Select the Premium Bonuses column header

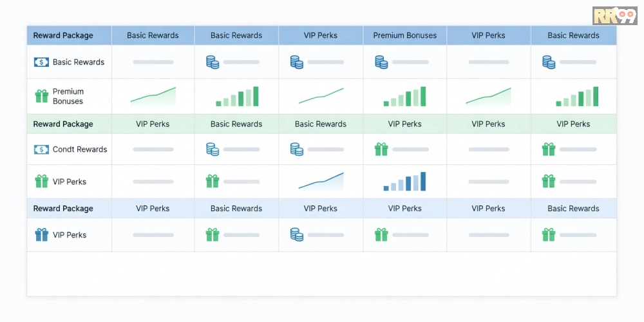[x=404, y=35]
